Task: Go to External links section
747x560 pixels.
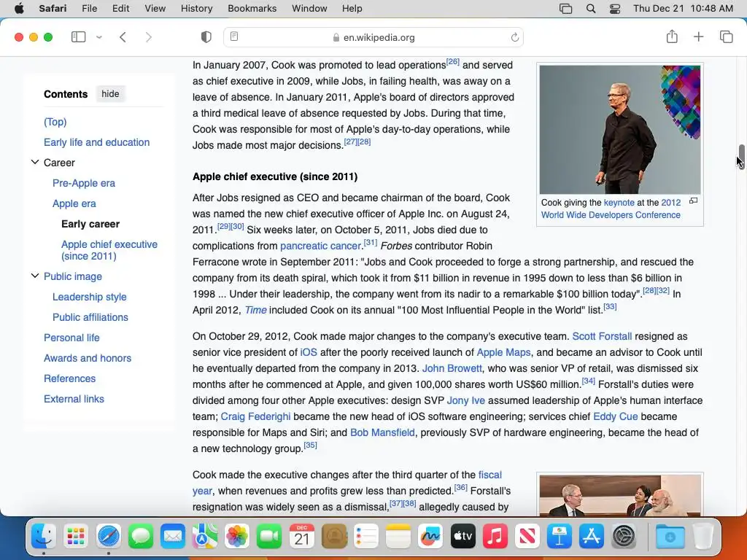Action: click(x=74, y=400)
